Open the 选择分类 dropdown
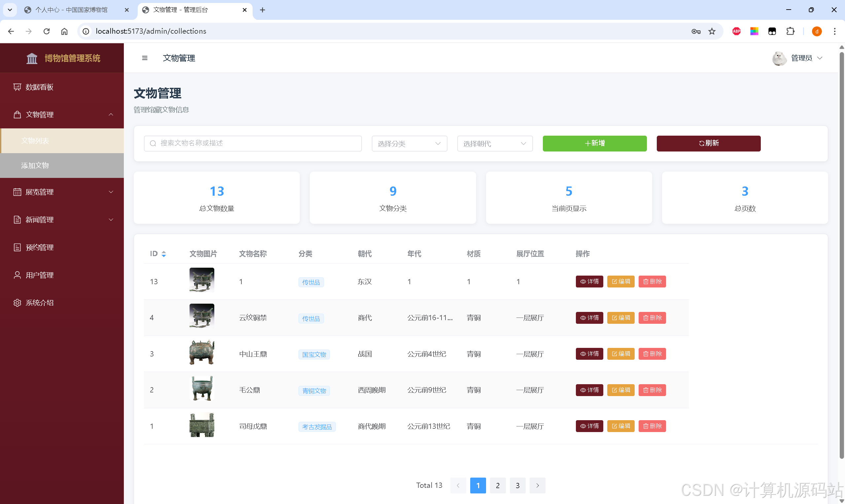Viewport: 845px width, 504px height. click(409, 144)
